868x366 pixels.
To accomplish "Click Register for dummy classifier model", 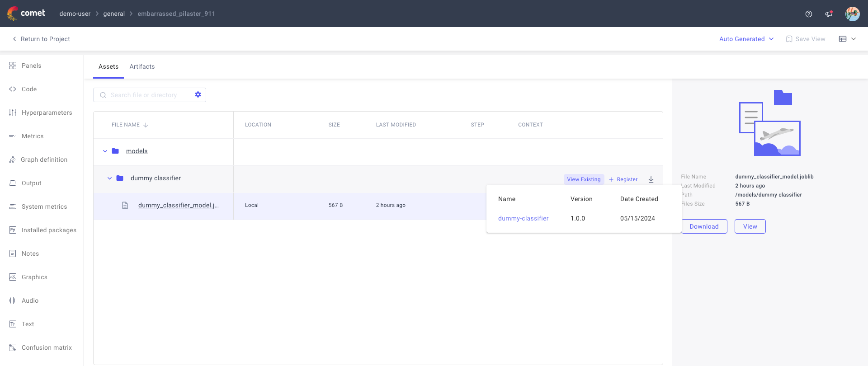I will [623, 179].
